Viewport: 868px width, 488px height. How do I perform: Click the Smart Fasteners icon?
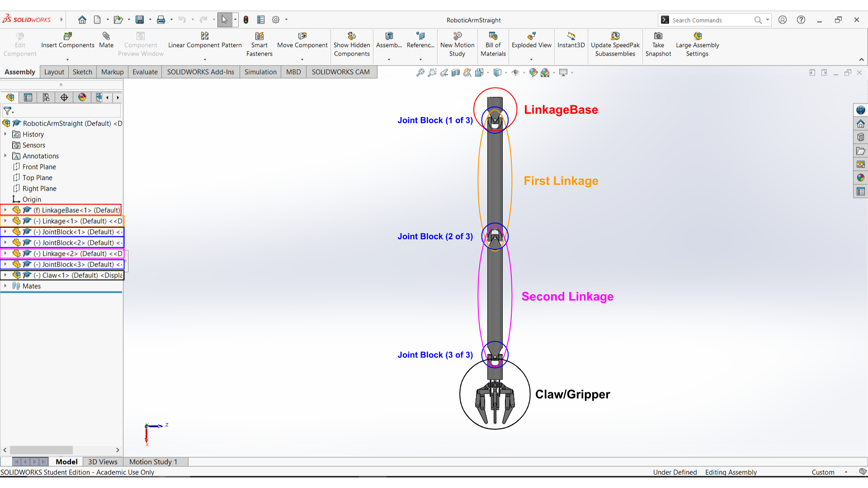[259, 36]
